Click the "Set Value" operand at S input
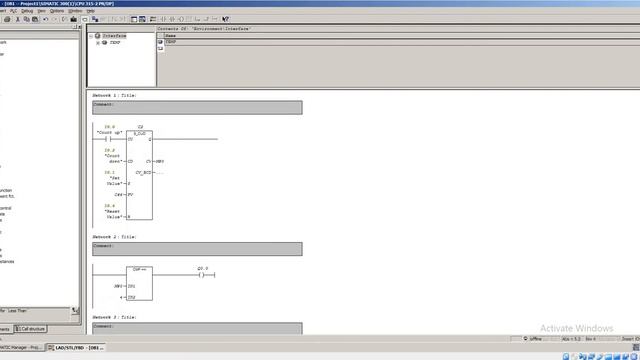 (114, 181)
